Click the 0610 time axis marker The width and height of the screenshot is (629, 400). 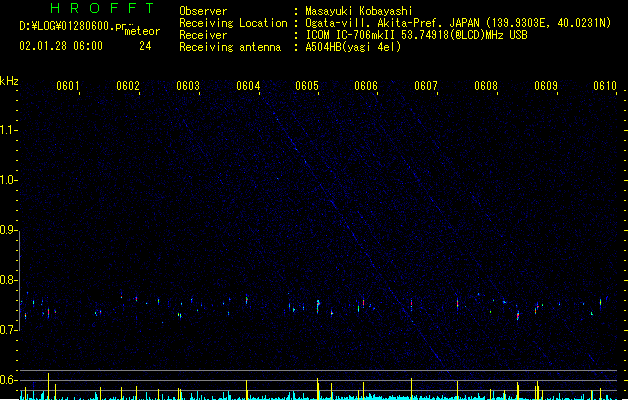(605, 85)
